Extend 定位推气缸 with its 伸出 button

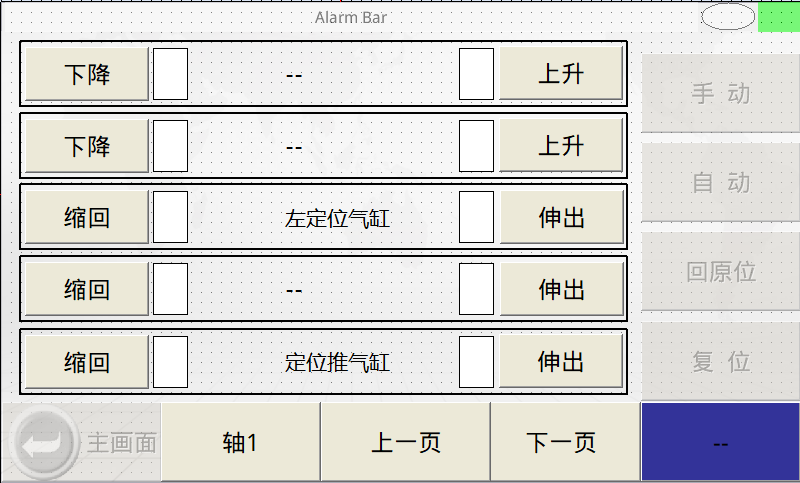pos(561,361)
